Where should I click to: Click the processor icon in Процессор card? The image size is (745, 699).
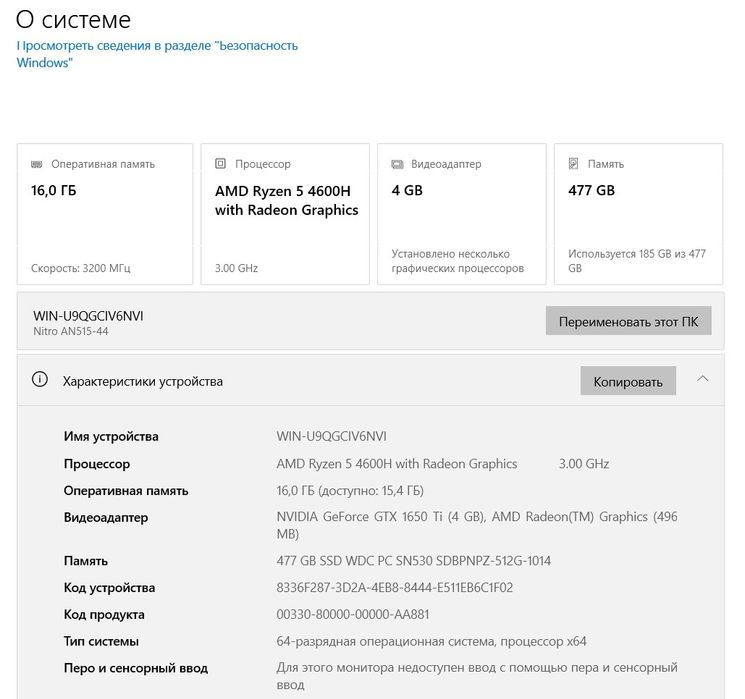click(x=220, y=163)
